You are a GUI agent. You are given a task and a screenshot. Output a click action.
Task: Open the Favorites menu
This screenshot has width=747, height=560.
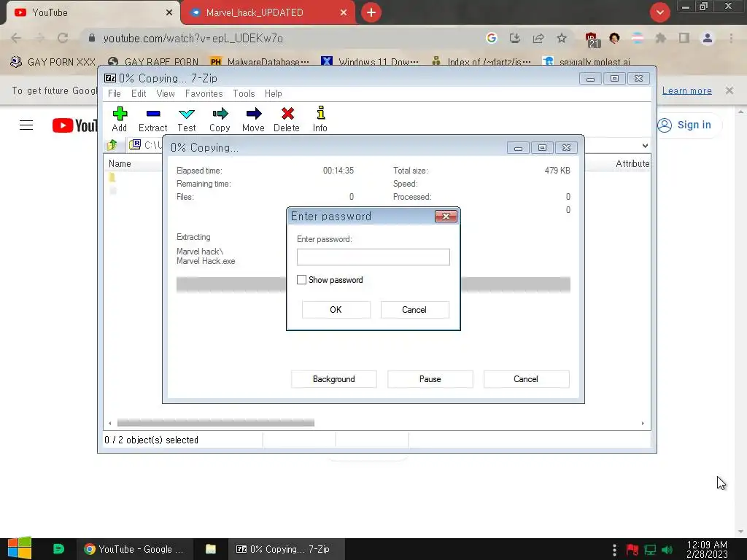pos(204,94)
